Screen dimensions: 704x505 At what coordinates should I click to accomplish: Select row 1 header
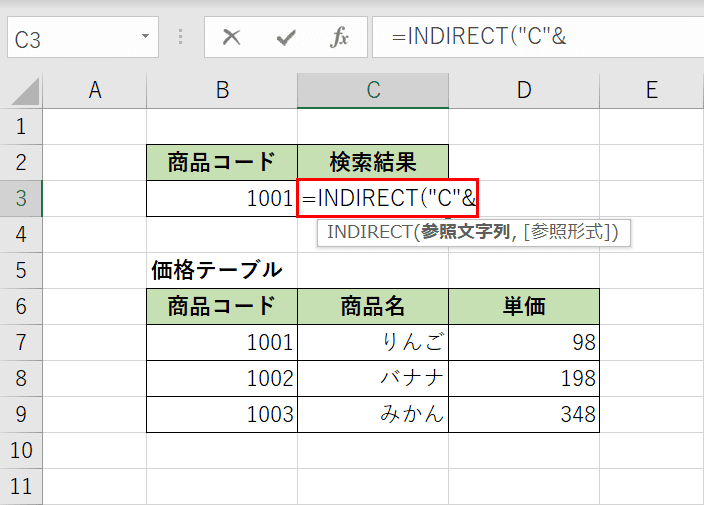[21, 127]
